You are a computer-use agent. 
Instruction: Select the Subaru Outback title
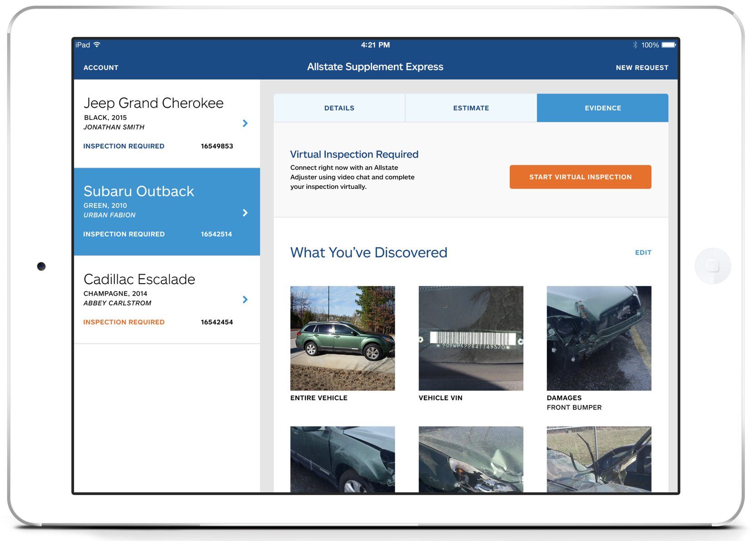click(139, 191)
